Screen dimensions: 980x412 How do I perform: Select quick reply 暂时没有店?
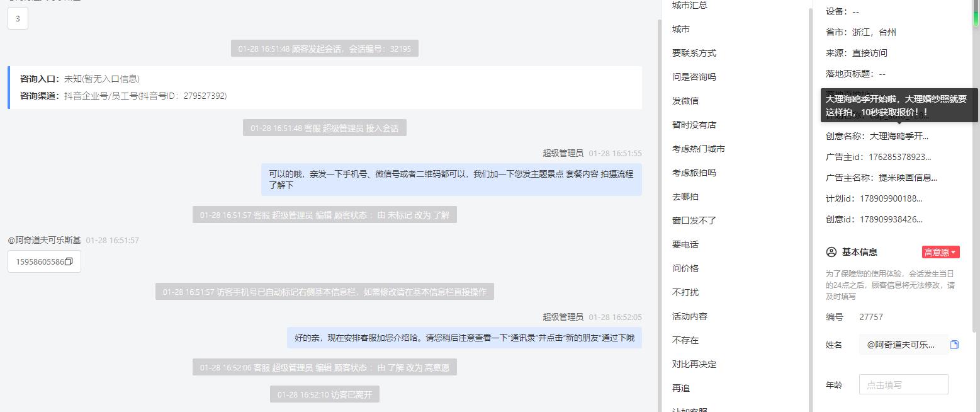(x=694, y=125)
